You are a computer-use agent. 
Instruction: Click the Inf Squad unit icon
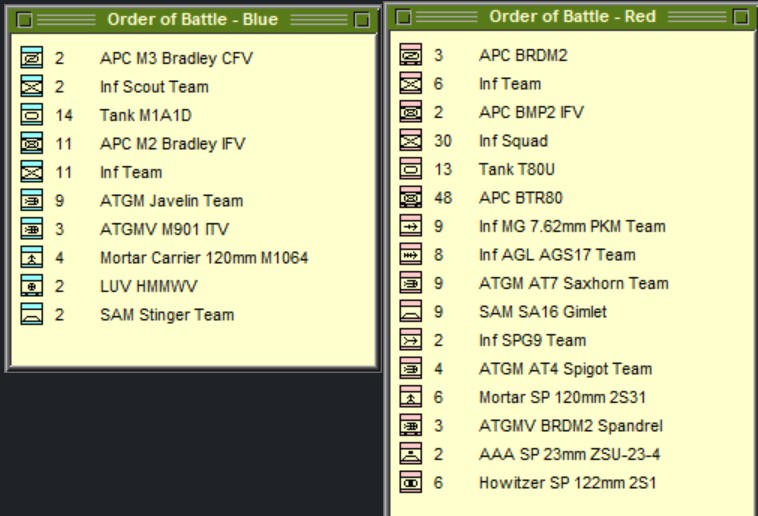click(x=410, y=140)
